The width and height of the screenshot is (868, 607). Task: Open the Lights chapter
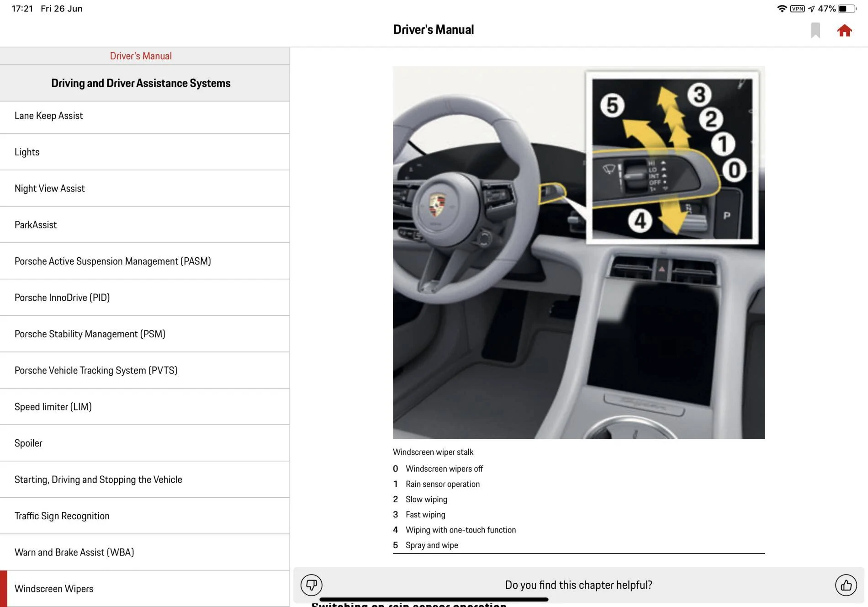pyautogui.click(x=144, y=152)
